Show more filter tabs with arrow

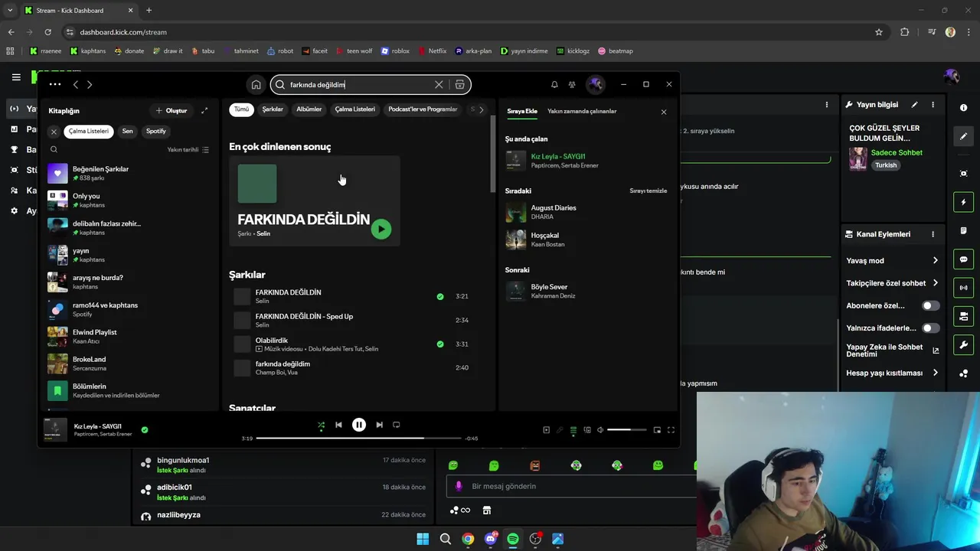481,109
